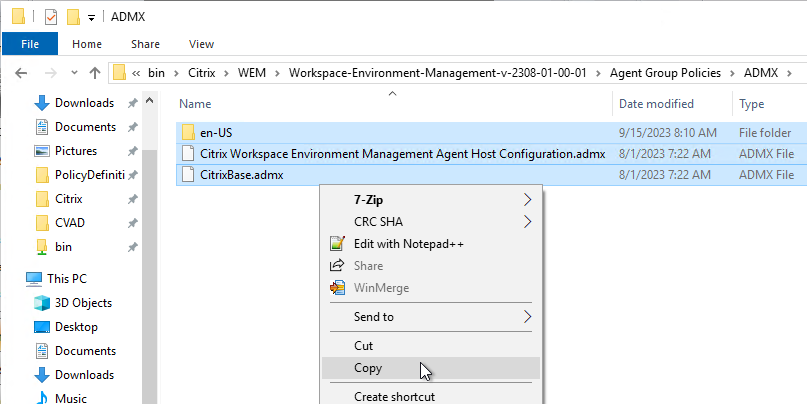Expand the chevron after ADMX breadcrumb
This screenshot has height=404, width=807.
tap(790, 73)
